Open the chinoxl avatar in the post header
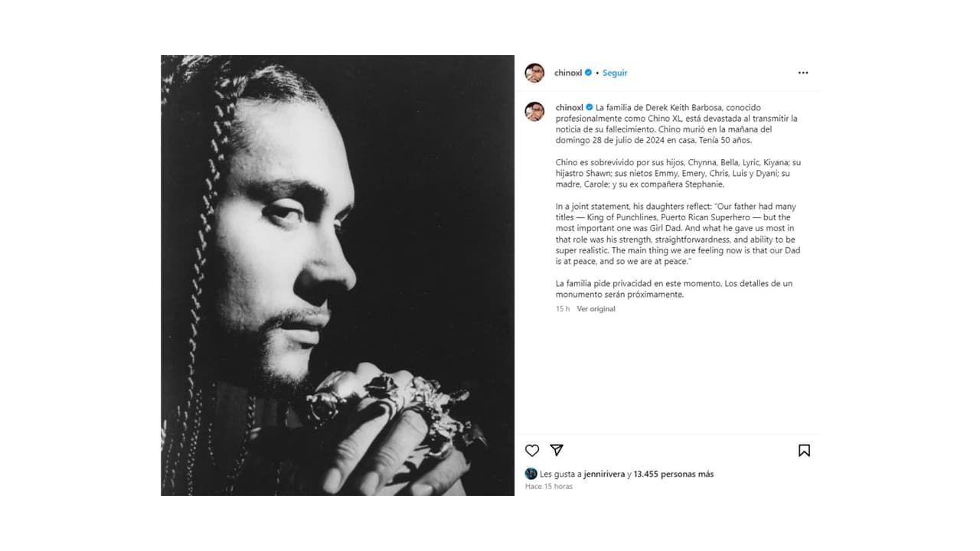 click(x=534, y=73)
